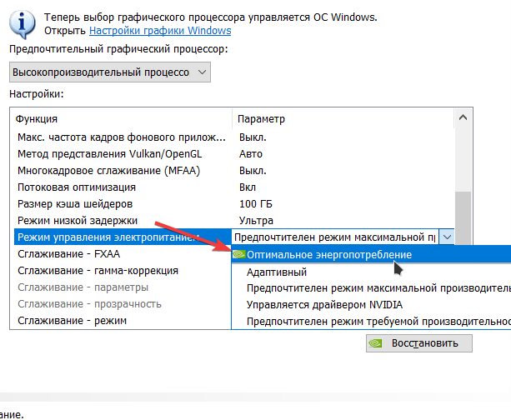This screenshot has width=511, height=420.
Task: Expand the Высокопроизводительный процессор dropdown
Action: tap(203, 72)
